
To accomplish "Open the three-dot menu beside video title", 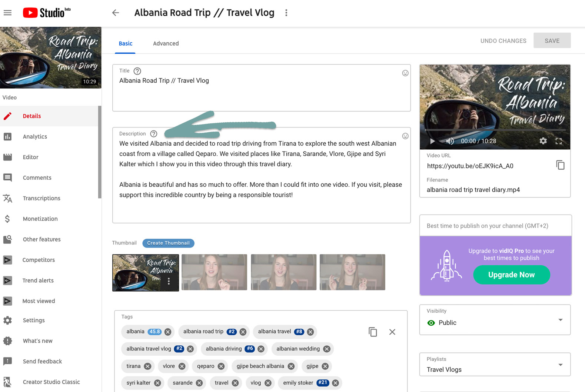I will coord(286,13).
